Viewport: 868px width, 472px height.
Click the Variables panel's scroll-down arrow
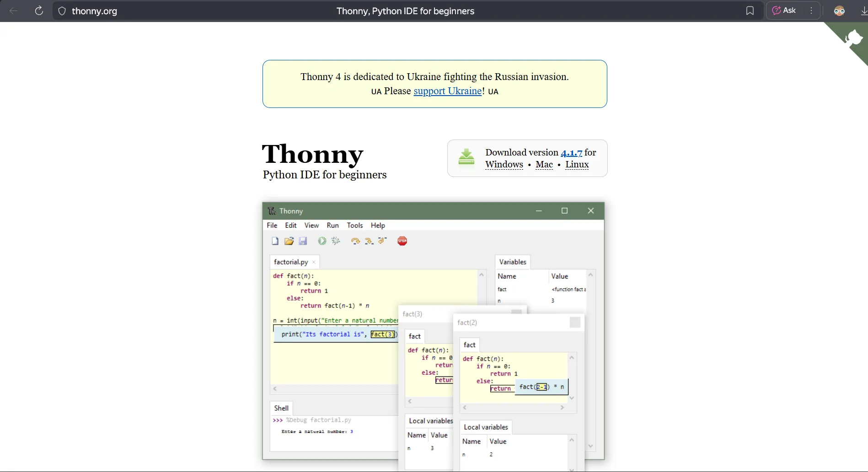[x=590, y=446]
